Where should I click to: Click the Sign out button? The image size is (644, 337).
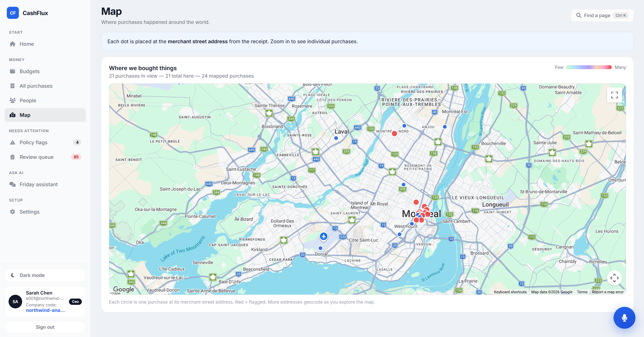(45, 327)
